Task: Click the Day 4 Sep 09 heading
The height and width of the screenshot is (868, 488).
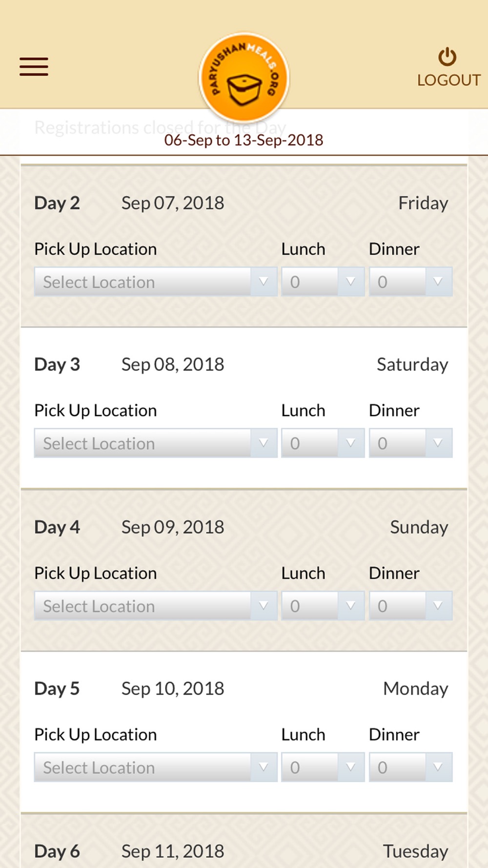Action: point(129,527)
